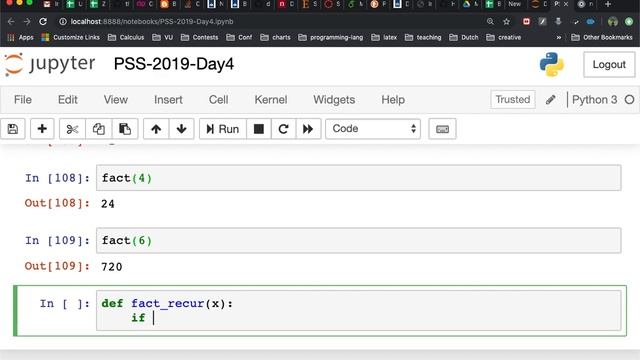
Task: Open the command palette keyboard icon
Action: point(442,129)
